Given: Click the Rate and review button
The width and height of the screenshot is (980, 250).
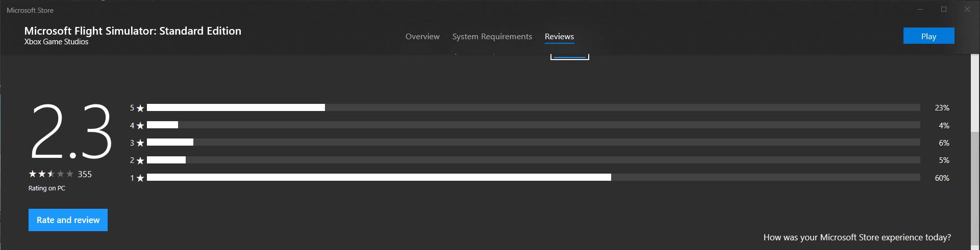Looking at the screenshot, I should click(68, 220).
